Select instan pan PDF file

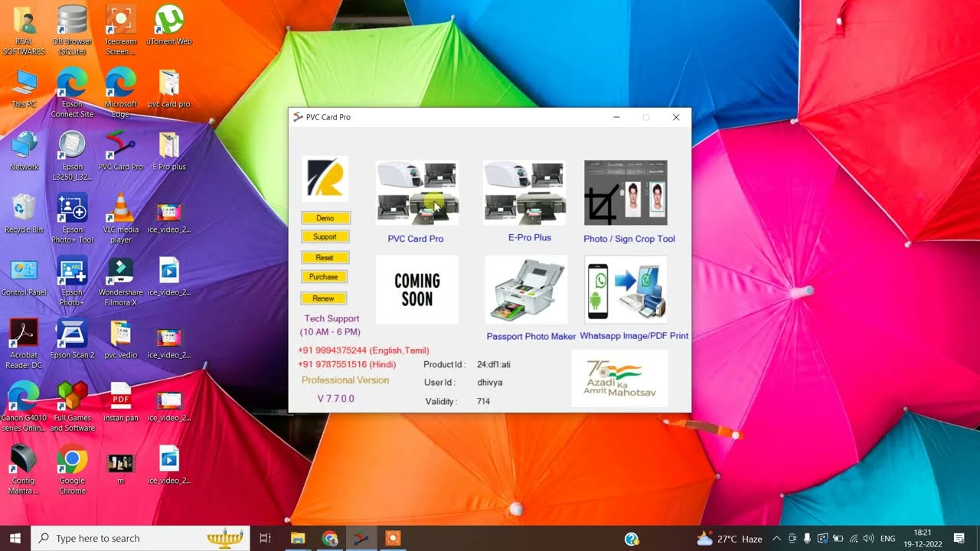[x=120, y=403]
